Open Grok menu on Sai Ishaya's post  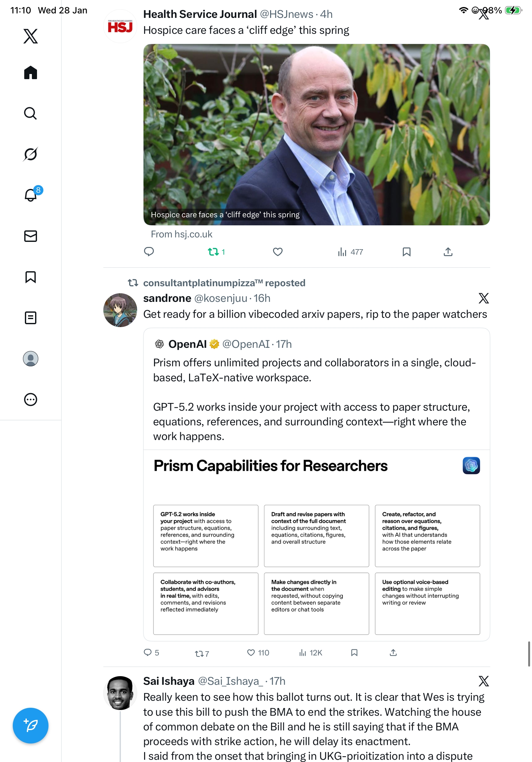[483, 681]
